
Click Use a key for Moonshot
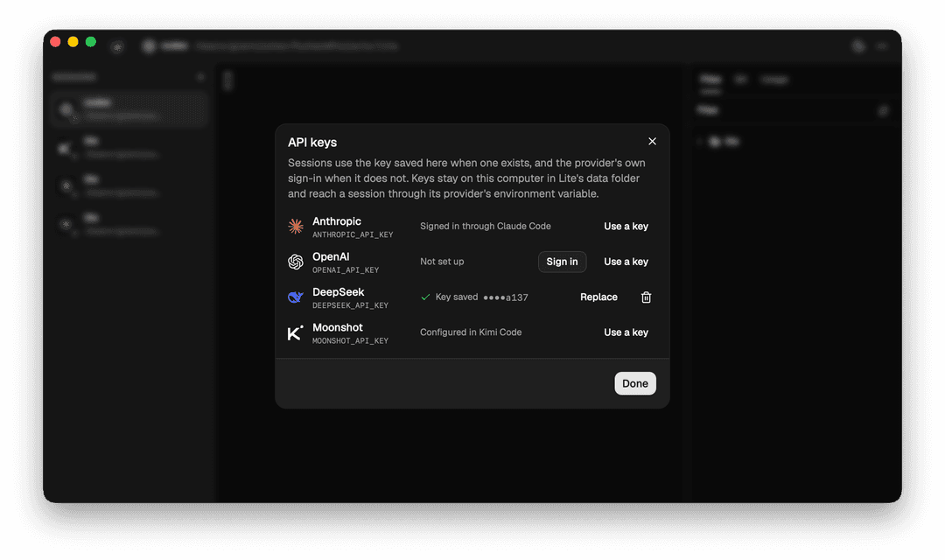[626, 332]
